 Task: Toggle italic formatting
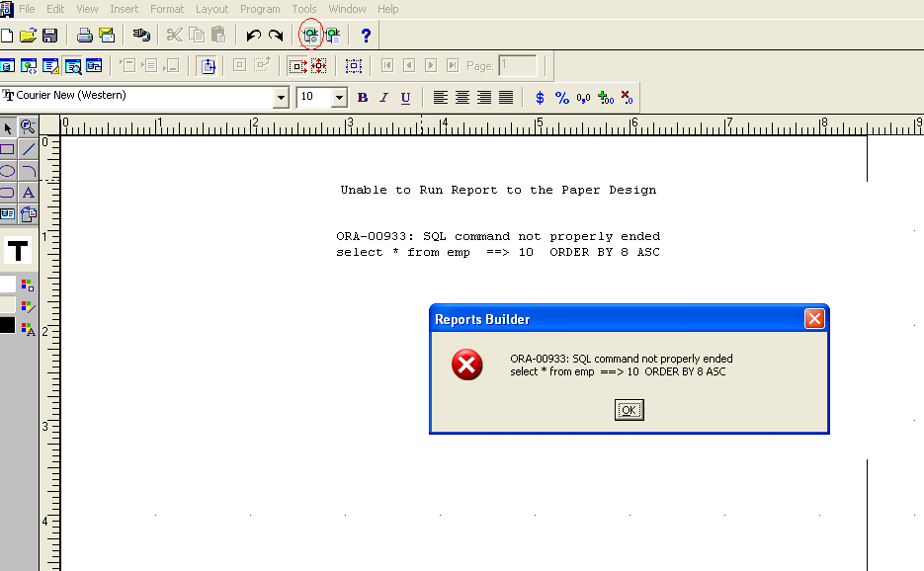(383, 98)
